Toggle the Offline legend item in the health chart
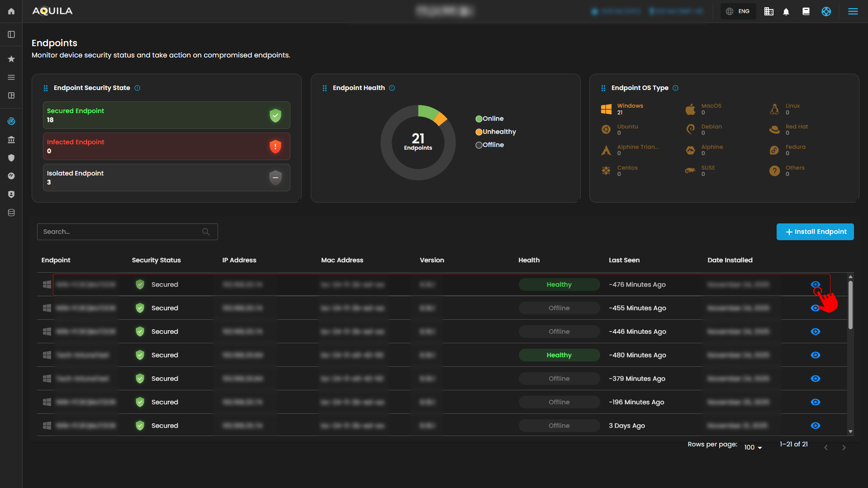 click(x=489, y=145)
